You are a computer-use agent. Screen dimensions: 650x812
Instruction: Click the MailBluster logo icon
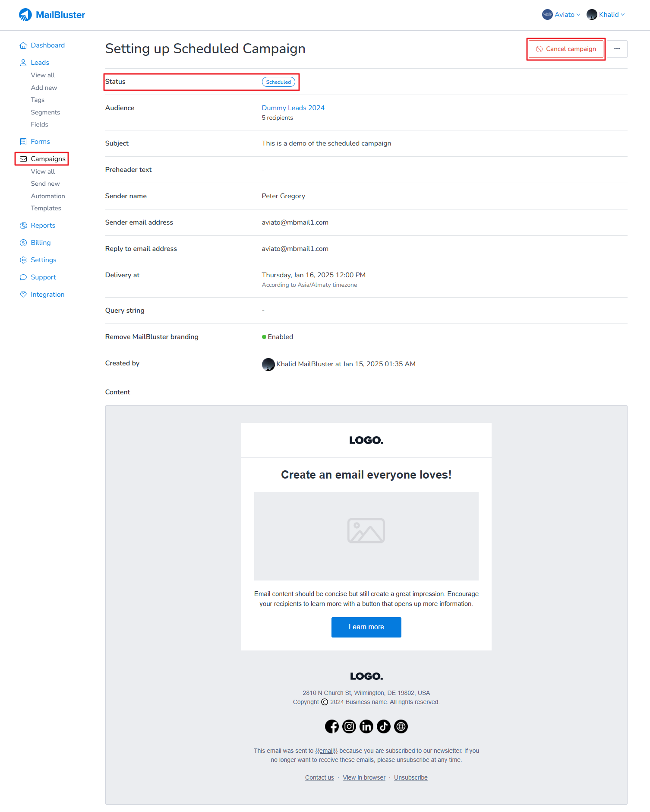click(x=25, y=15)
